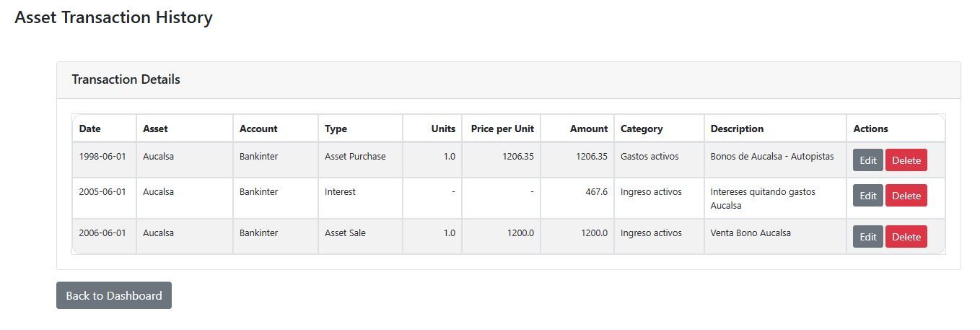Click the Asset column header
Image resolution: width=980 pixels, height=330 pixels.
tap(155, 129)
